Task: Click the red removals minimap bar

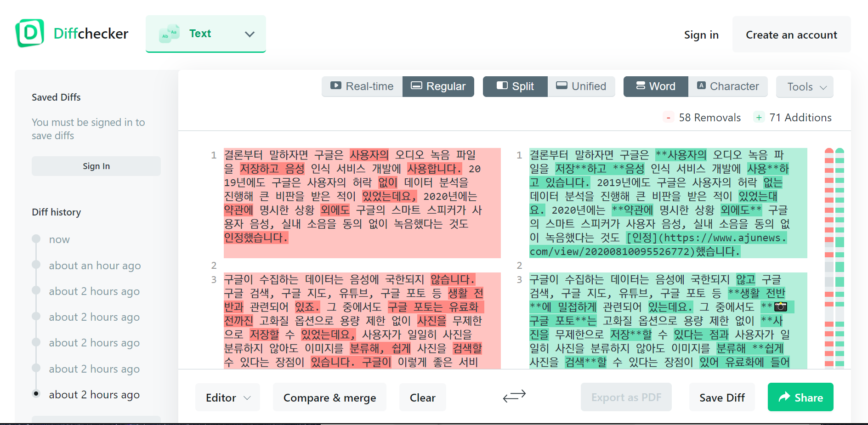Action: pos(829,257)
